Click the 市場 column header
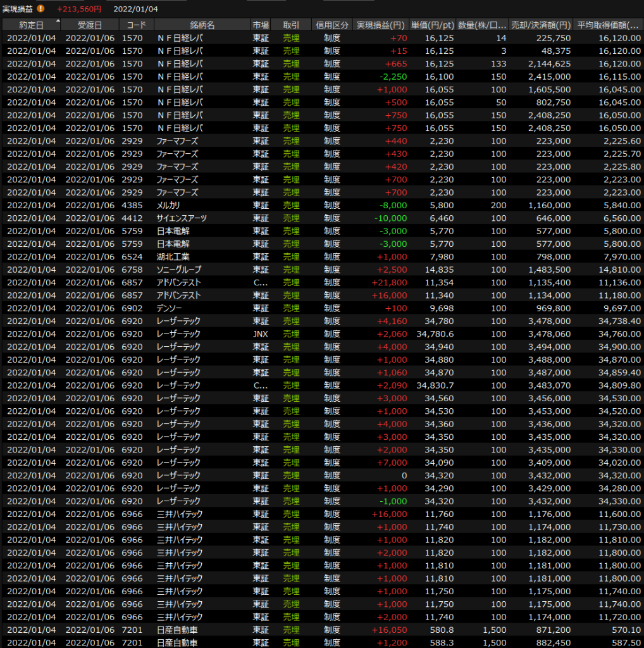Screen dimensions: 644x648 click(x=261, y=25)
